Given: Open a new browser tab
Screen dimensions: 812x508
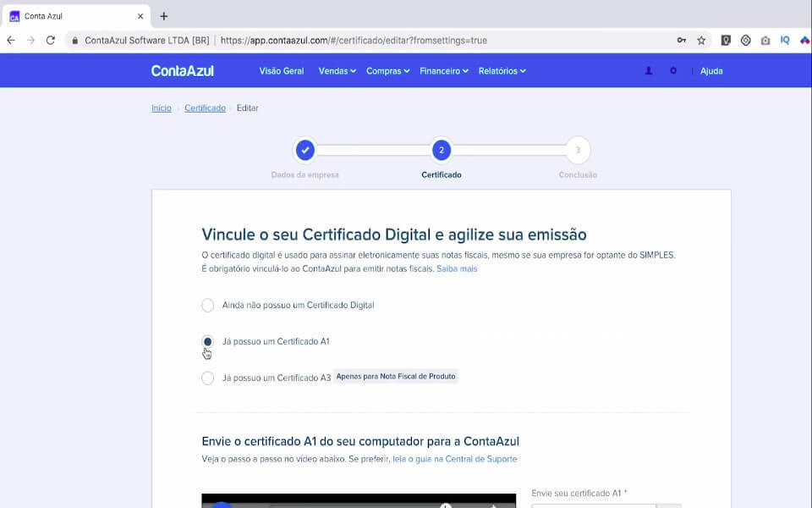Looking at the screenshot, I should click(x=163, y=16).
